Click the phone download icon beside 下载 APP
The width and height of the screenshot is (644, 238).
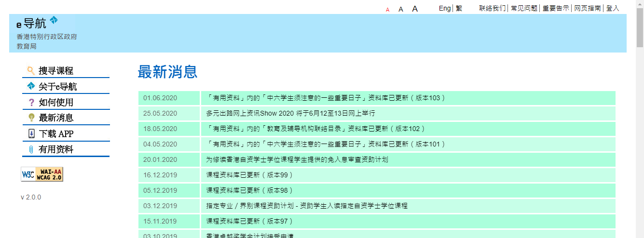pyautogui.click(x=31, y=133)
